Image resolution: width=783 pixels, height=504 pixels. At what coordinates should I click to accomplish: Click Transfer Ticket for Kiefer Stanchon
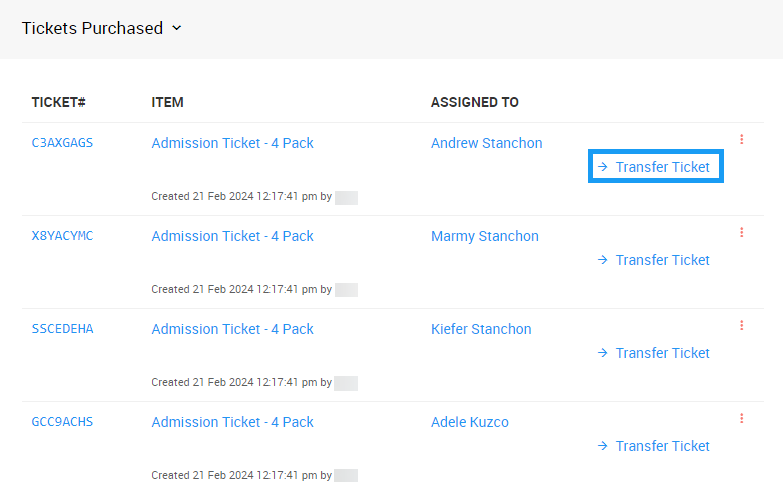pos(654,353)
